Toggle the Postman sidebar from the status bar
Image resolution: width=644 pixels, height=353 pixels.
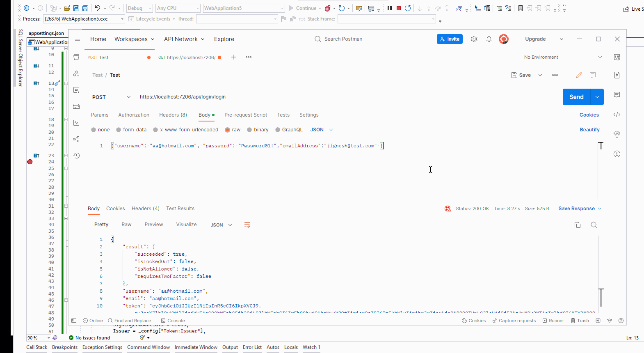pos(74,321)
